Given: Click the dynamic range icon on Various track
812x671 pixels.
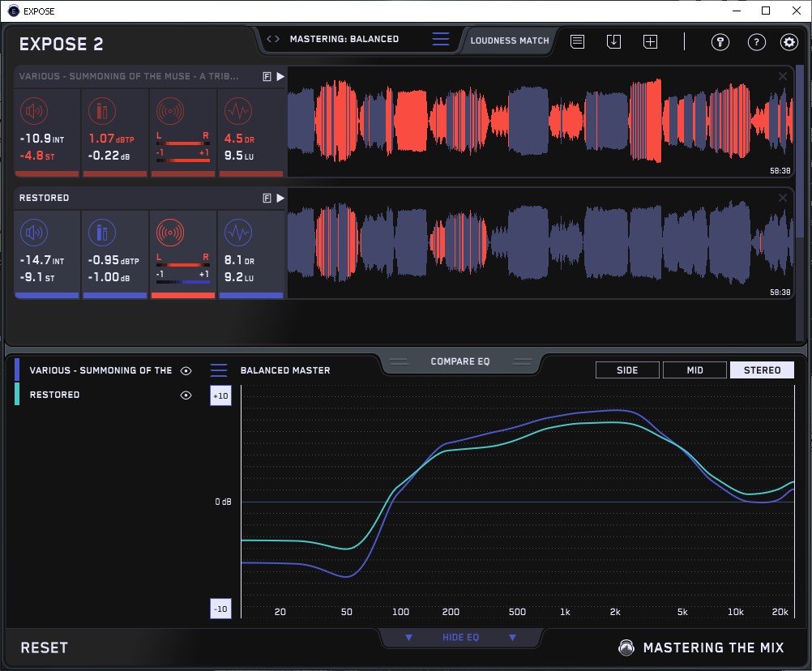Looking at the screenshot, I should point(238,111).
